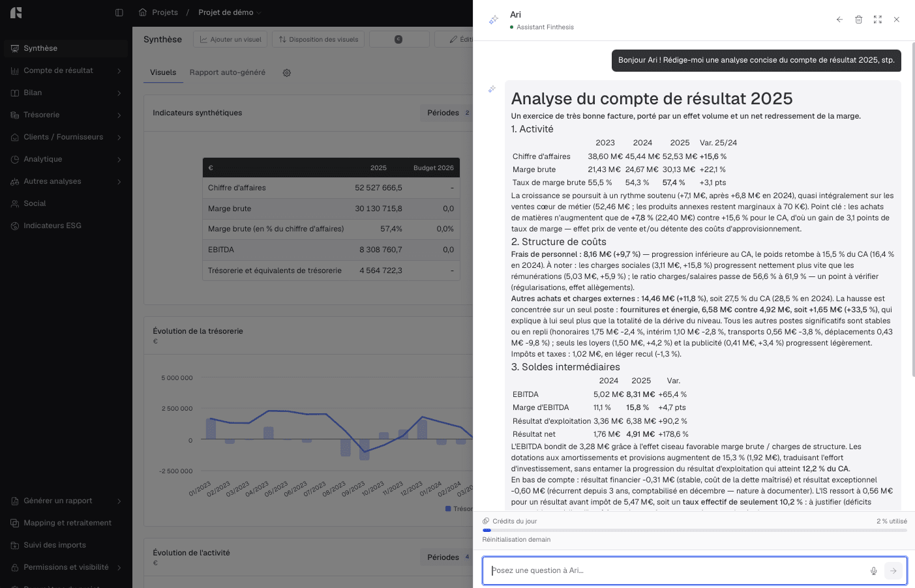Open the Projet de démo dropdown
This screenshot has height=588, width=915.
(230, 12)
